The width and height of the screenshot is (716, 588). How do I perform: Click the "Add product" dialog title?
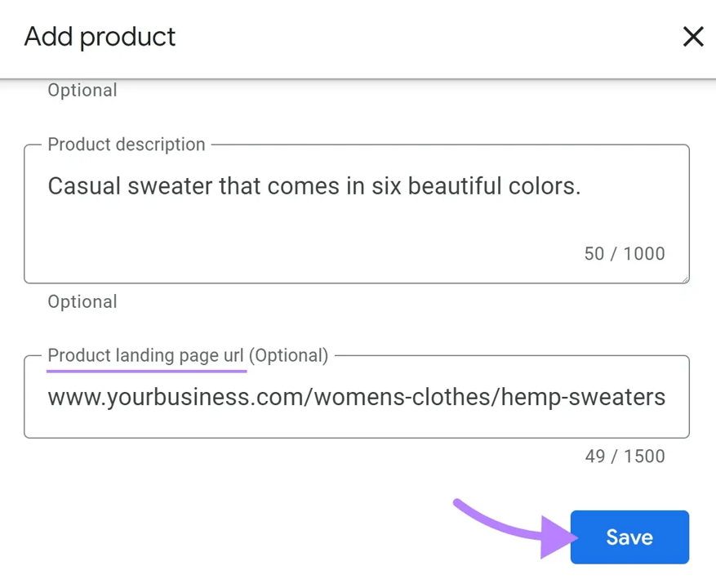[x=100, y=37]
